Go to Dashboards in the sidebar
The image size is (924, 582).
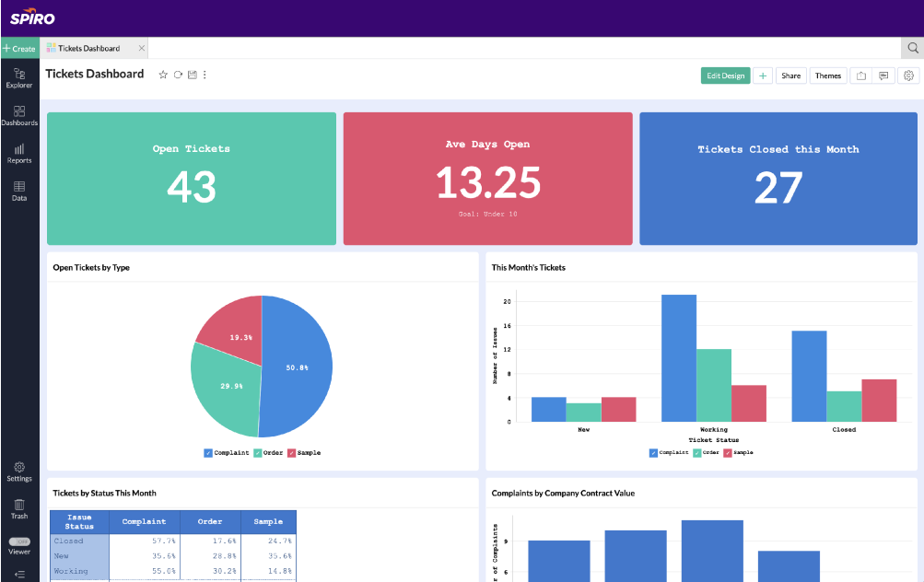click(19, 115)
